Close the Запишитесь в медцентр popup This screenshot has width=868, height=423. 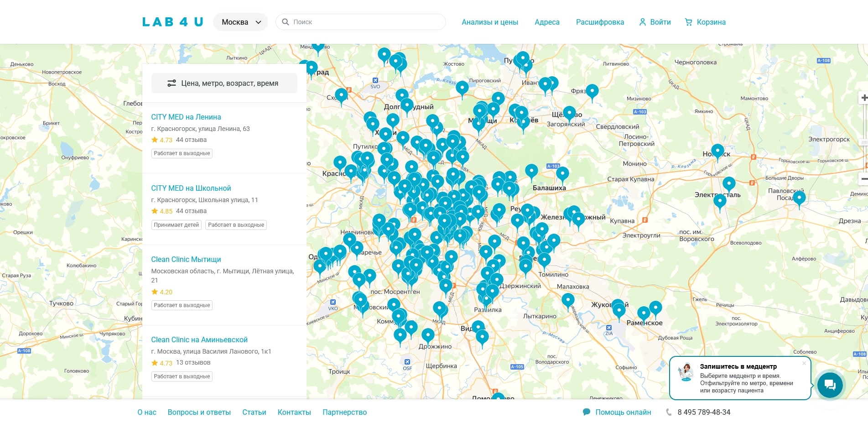[804, 363]
